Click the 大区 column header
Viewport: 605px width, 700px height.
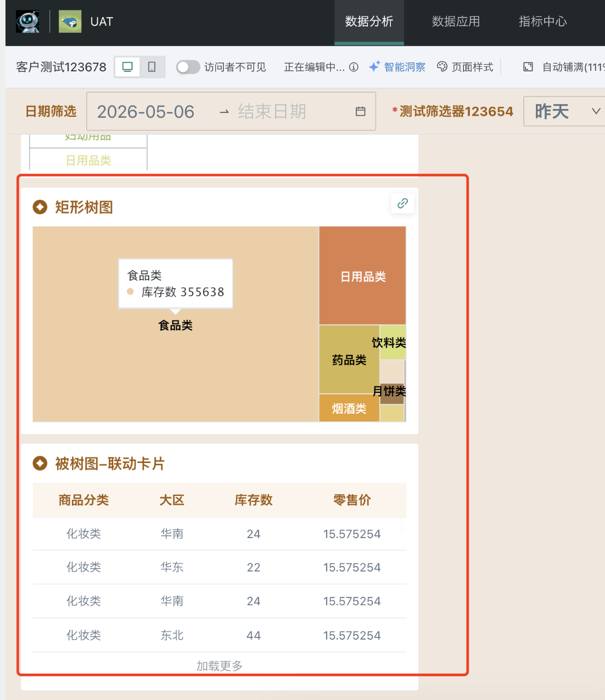[172, 500]
